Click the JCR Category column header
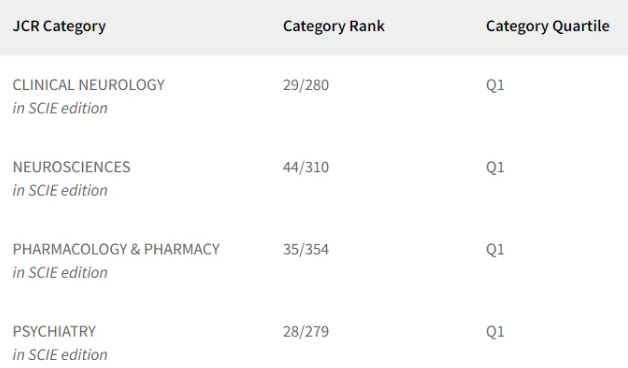 click(x=59, y=26)
